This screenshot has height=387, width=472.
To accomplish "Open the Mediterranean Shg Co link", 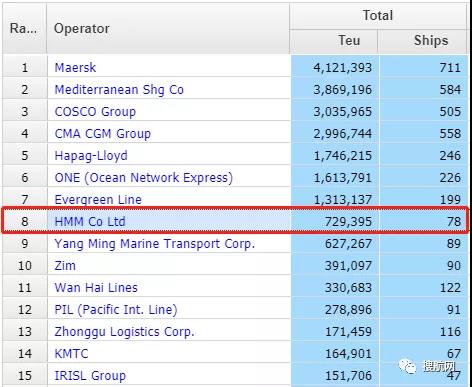I will 119,90.
